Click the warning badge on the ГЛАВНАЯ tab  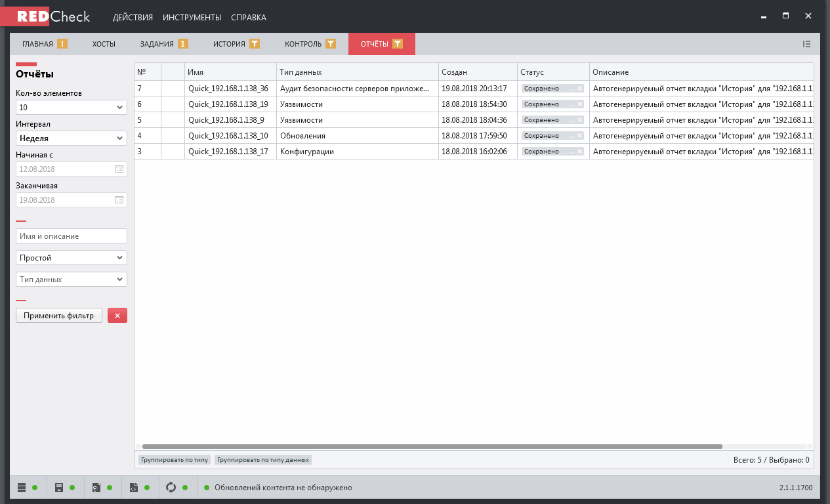tap(62, 44)
